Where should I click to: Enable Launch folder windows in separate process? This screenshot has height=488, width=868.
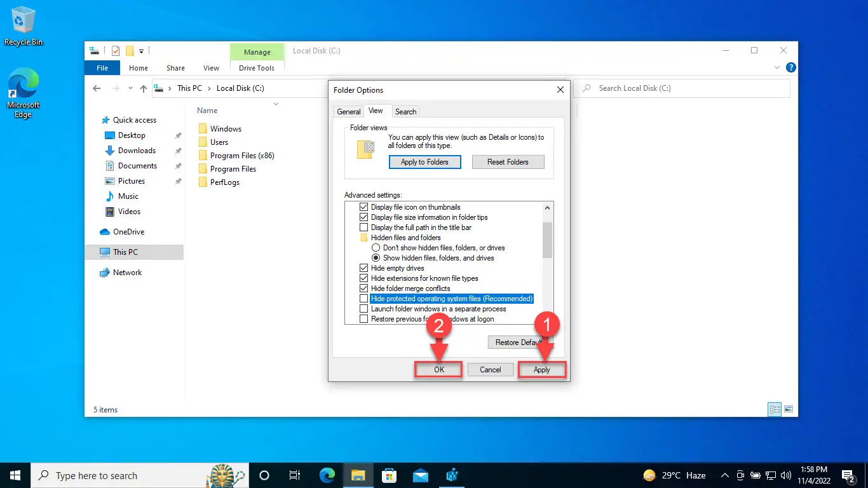pyautogui.click(x=364, y=309)
